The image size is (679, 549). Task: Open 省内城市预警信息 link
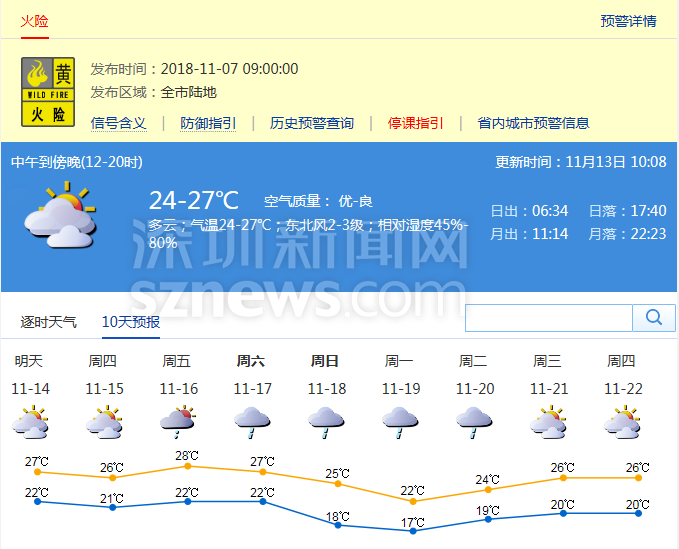click(533, 123)
